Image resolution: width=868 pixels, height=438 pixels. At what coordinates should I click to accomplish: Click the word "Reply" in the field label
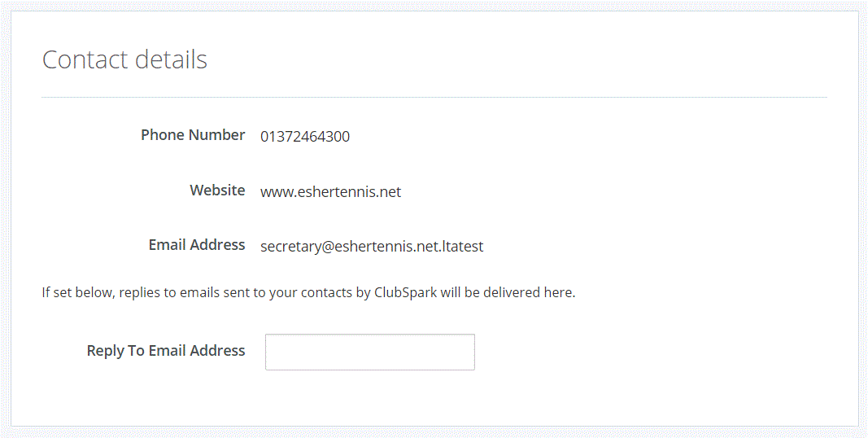point(105,351)
